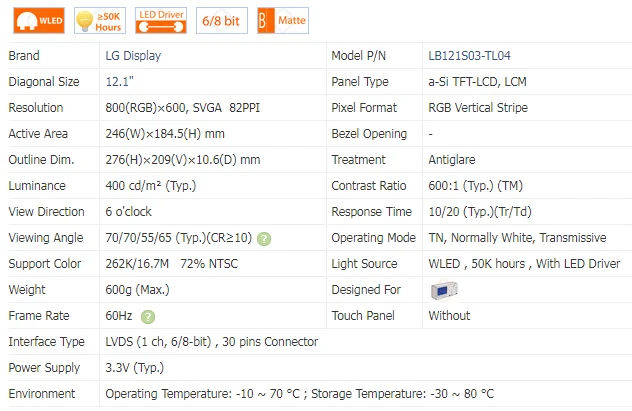Open the help icon next to 60Hz
The height and width of the screenshot is (411, 632).
[148, 317]
